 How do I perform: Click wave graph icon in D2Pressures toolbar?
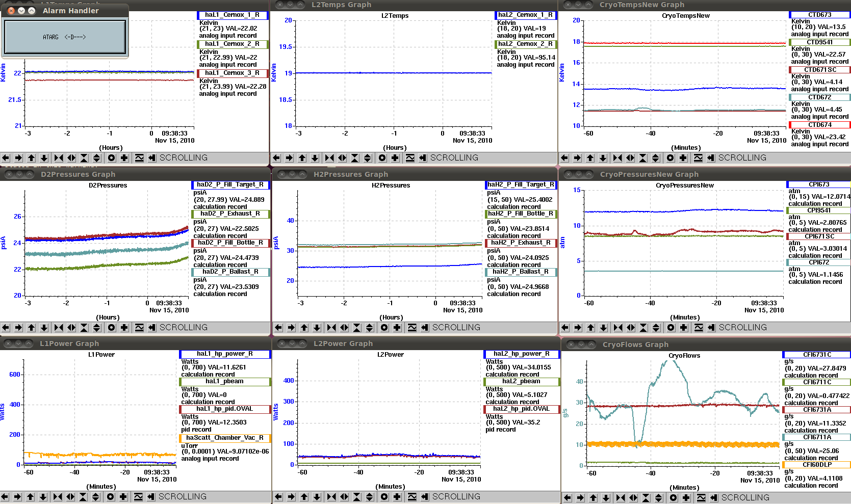[139, 328]
